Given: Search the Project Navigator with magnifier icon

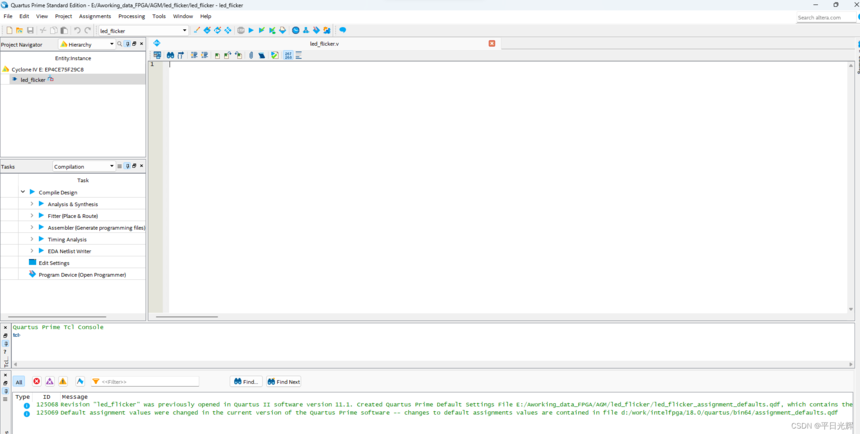Looking at the screenshot, I should click(119, 44).
